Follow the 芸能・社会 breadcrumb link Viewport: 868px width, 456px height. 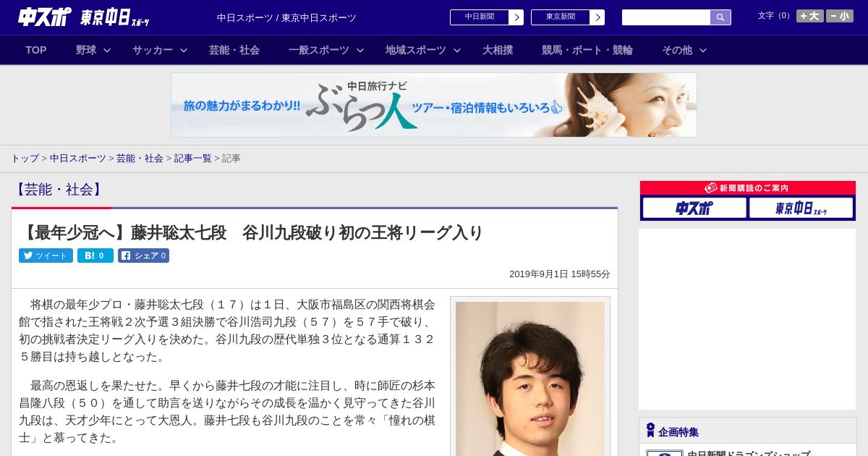(140, 158)
